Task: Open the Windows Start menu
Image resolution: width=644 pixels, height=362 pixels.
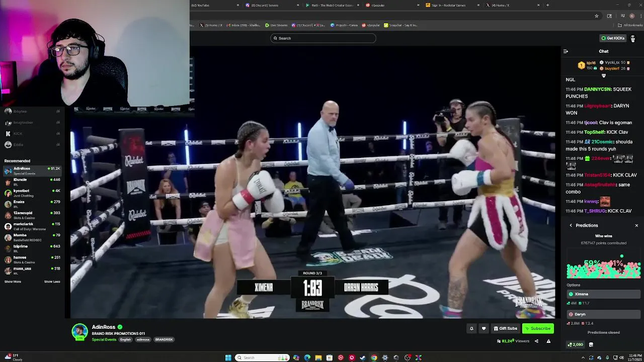Action: [x=228, y=357]
